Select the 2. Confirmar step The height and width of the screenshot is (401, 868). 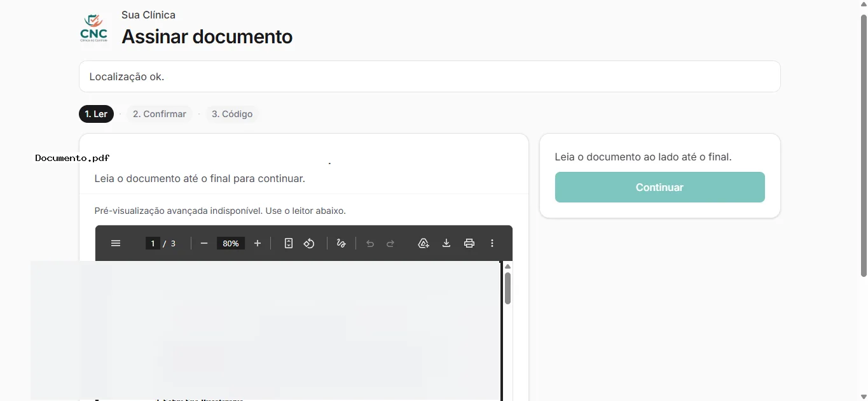160,114
